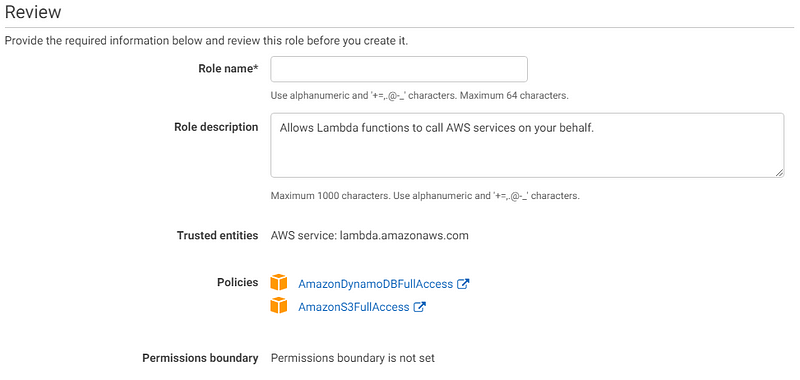Click the 'Allows Lambda functions' description text

pos(344,129)
